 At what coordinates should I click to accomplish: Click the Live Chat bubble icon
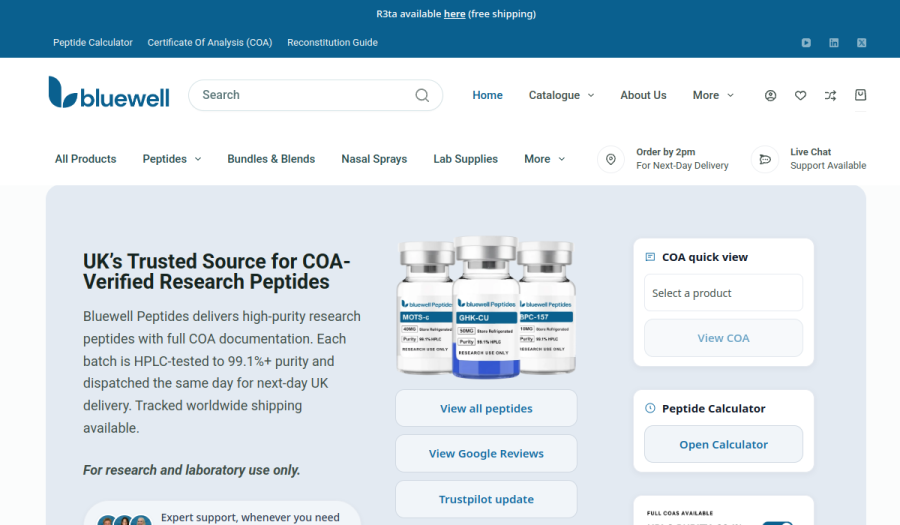(765, 159)
